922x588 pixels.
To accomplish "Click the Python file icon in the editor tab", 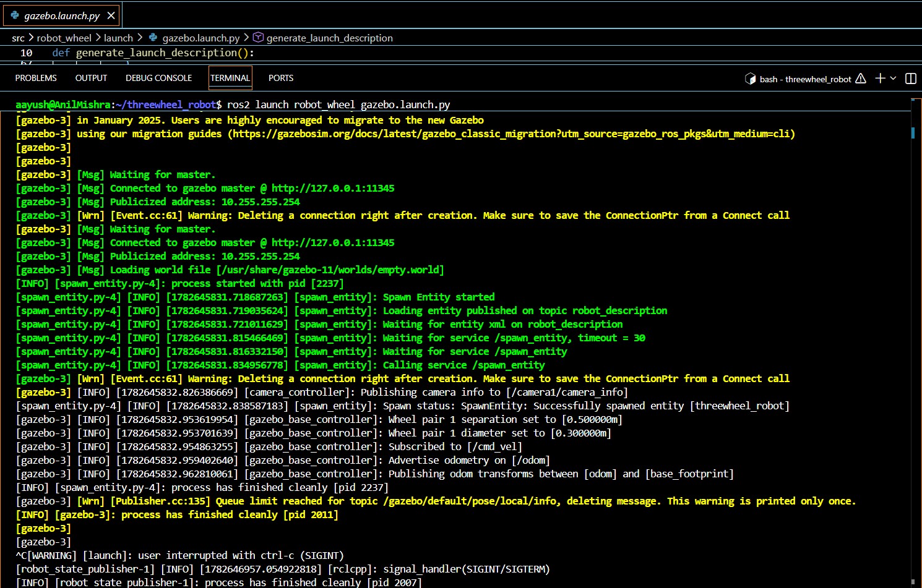I will (15, 15).
